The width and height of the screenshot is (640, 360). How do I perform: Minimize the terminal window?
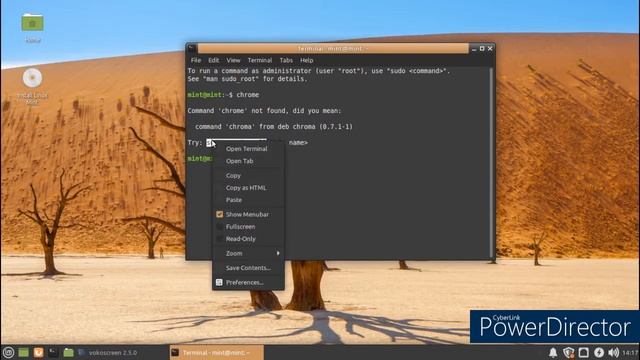coord(474,49)
